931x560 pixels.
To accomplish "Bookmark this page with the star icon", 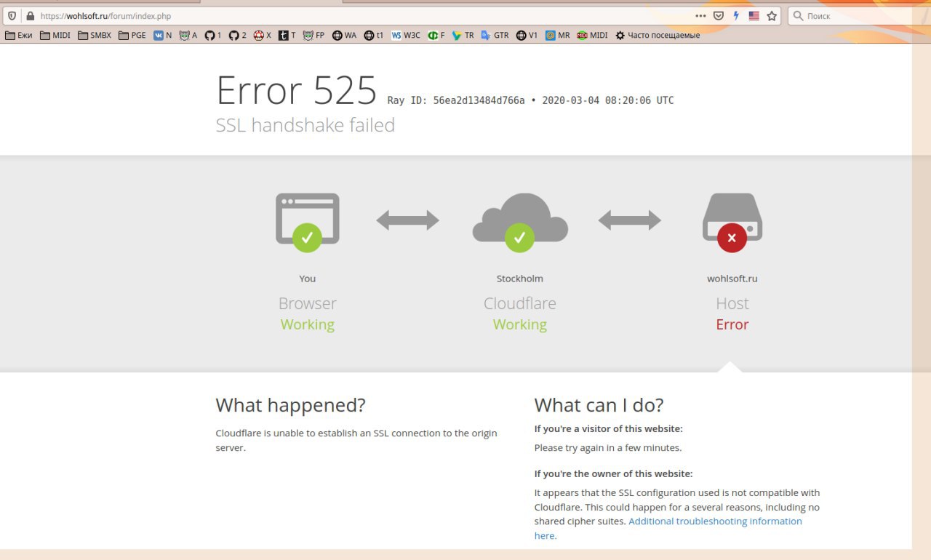I will (772, 15).
